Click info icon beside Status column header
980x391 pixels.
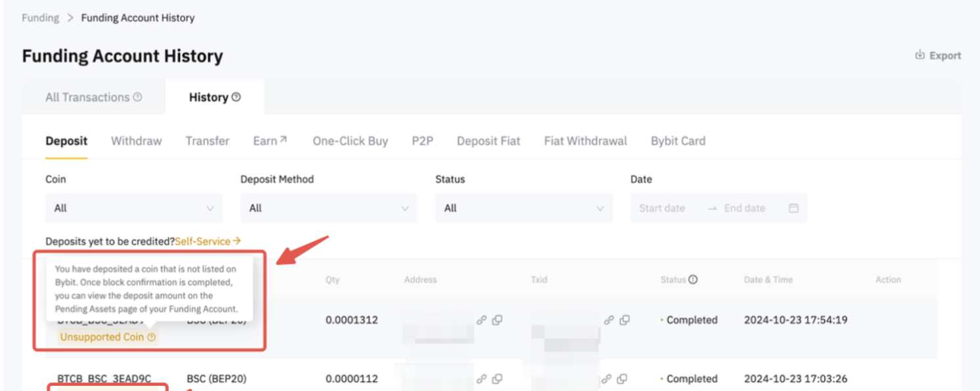tap(692, 279)
